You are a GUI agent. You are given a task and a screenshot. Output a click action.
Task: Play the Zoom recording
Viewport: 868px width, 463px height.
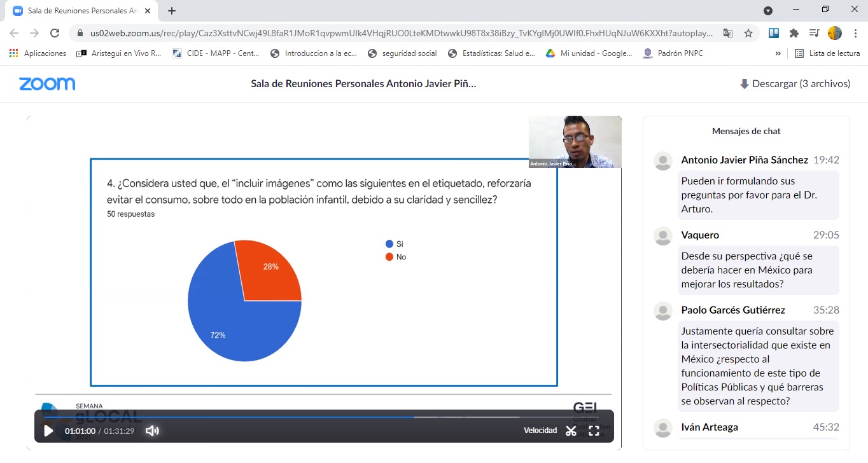click(48, 431)
